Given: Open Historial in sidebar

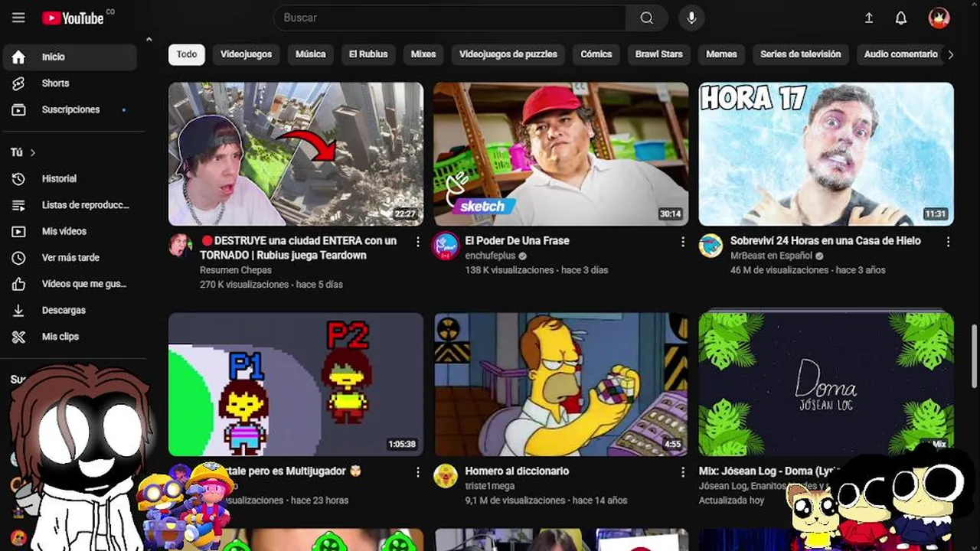Looking at the screenshot, I should tap(69, 178).
